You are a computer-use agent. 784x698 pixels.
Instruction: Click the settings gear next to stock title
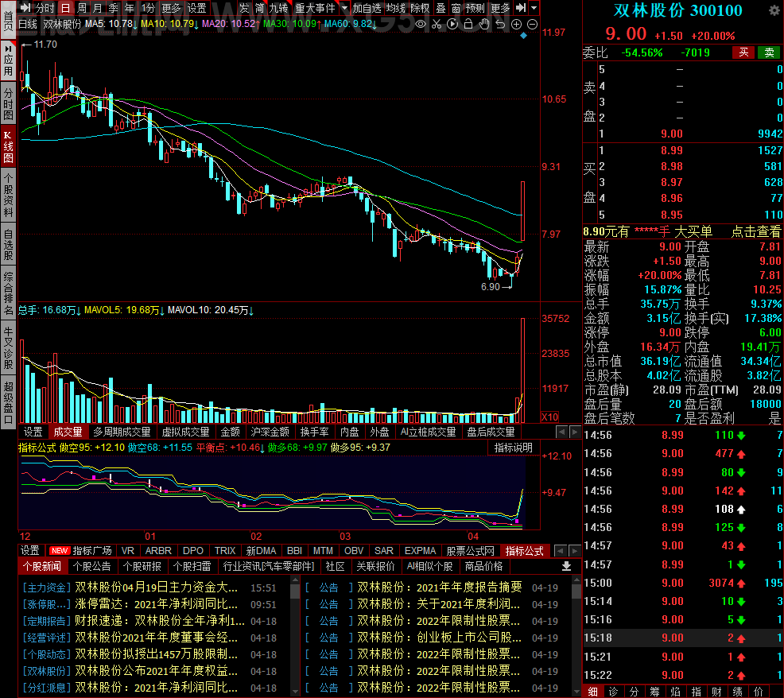(774, 10)
